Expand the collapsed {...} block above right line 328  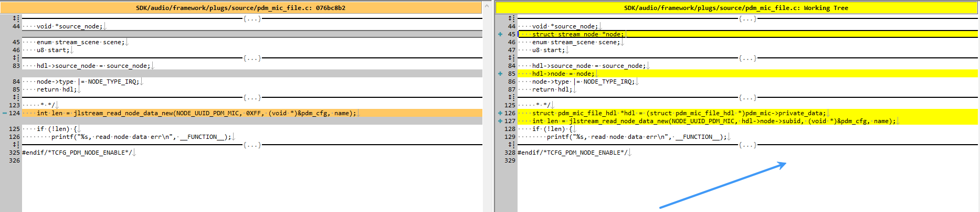pos(747,145)
